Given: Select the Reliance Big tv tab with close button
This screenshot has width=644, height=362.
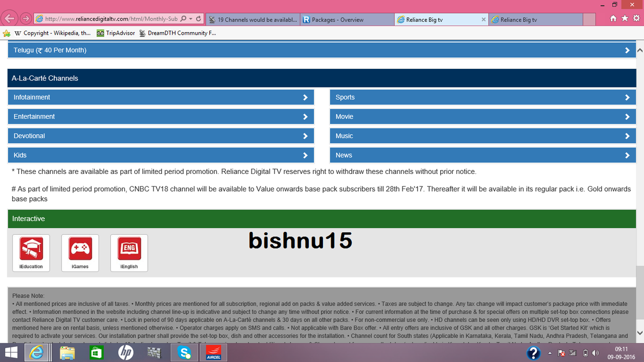Looking at the screenshot, I should click(441, 20).
